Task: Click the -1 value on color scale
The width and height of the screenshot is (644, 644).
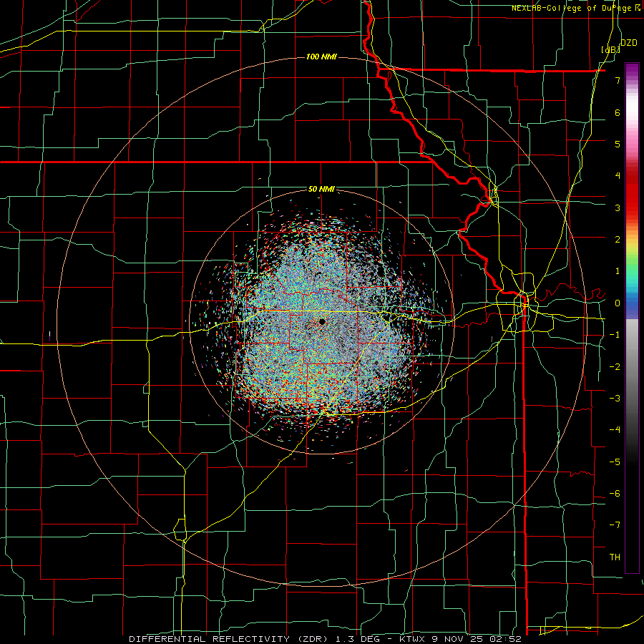Action: click(615, 335)
